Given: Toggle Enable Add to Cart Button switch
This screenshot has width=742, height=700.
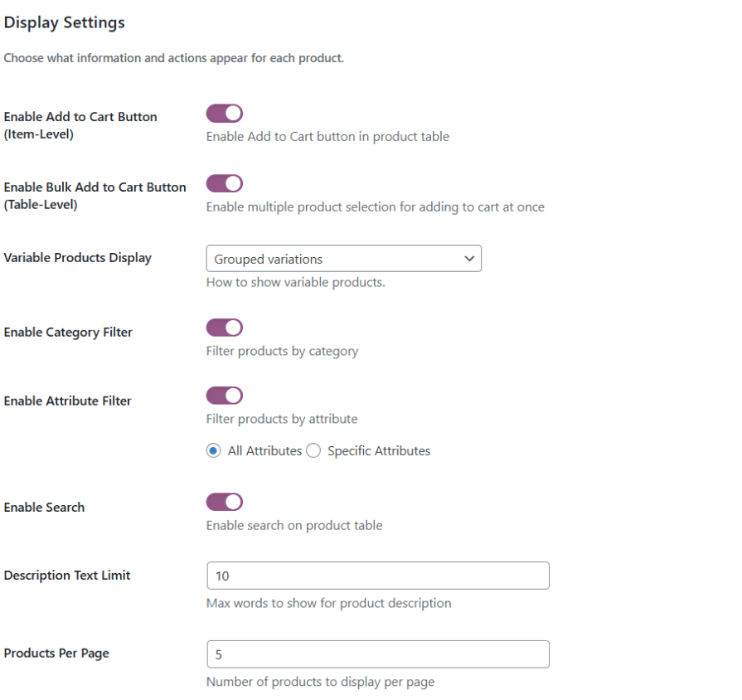Looking at the screenshot, I should click(224, 114).
